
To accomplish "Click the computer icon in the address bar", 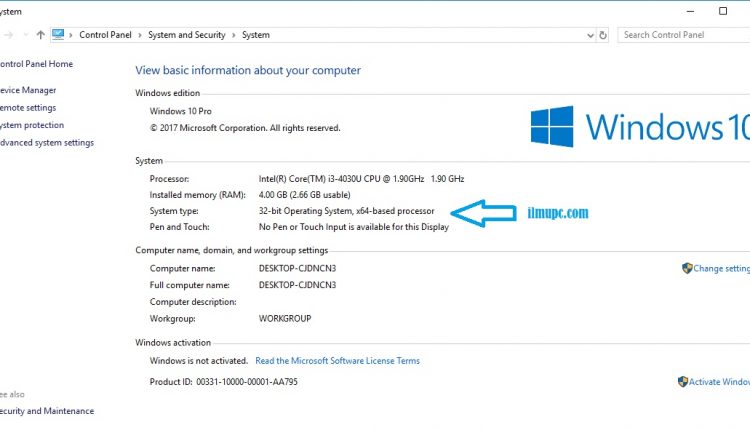I will (x=58, y=34).
